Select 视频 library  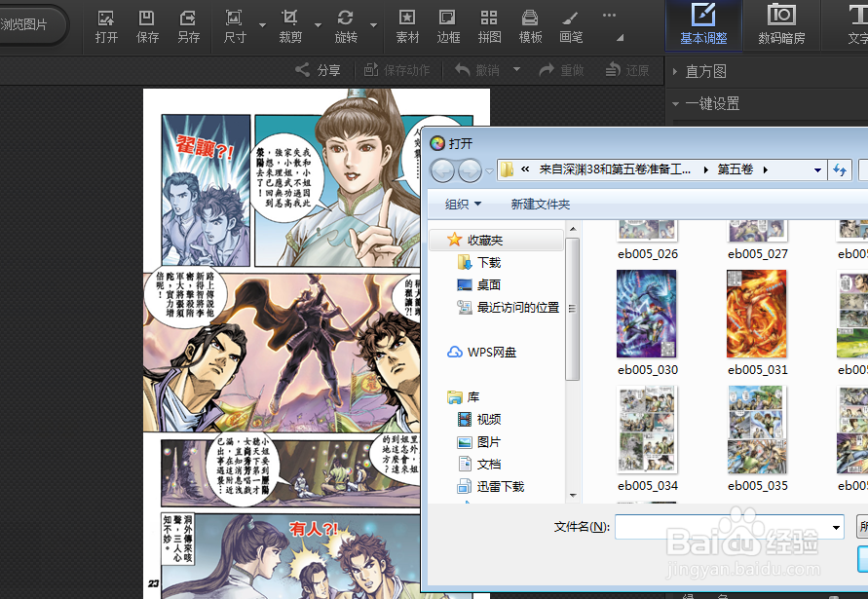(x=479, y=420)
